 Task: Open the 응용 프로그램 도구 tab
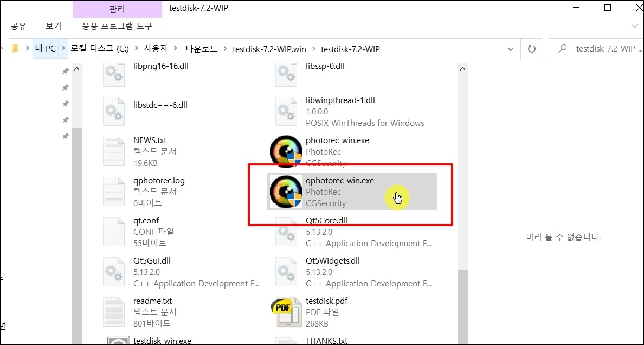pos(117,26)
